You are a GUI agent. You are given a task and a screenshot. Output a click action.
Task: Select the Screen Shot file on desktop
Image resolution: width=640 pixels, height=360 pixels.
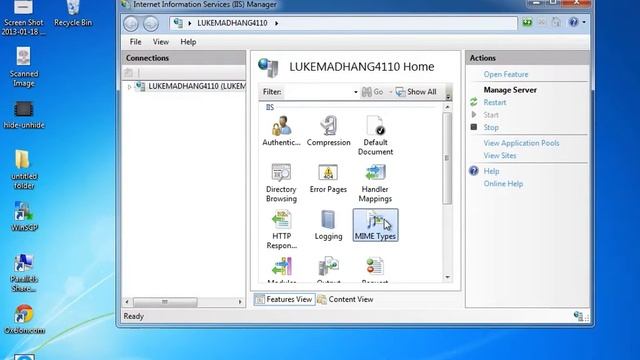pyautogui.click(x=24, y=18)
